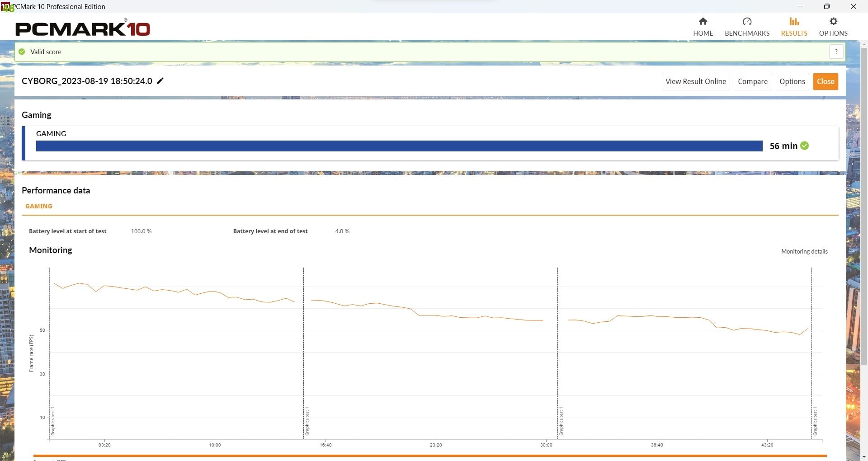
Task: Click the Compare button
Action: 753,81
